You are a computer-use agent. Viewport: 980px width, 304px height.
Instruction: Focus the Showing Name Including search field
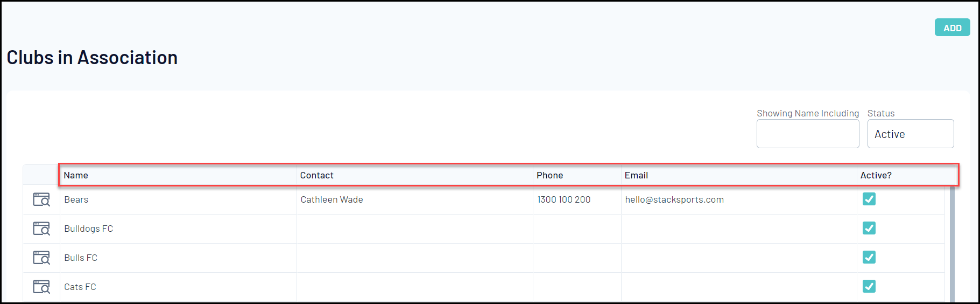tap(808, 134)
